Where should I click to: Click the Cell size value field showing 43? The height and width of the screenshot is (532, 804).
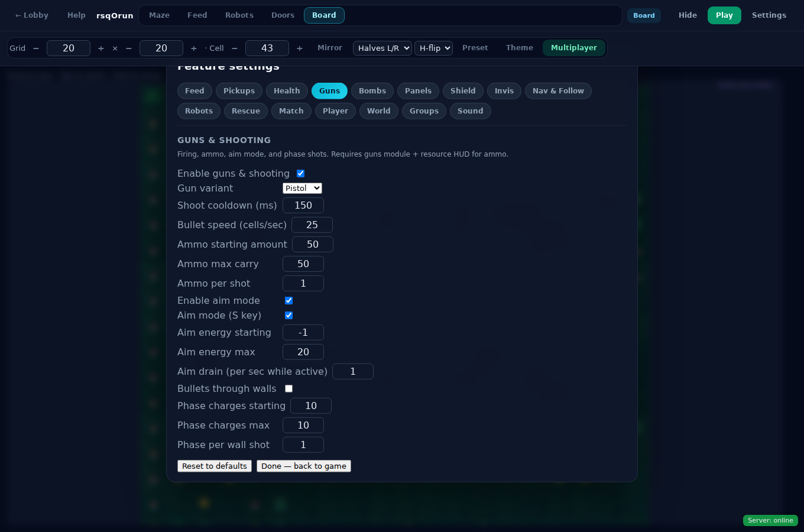267,48
